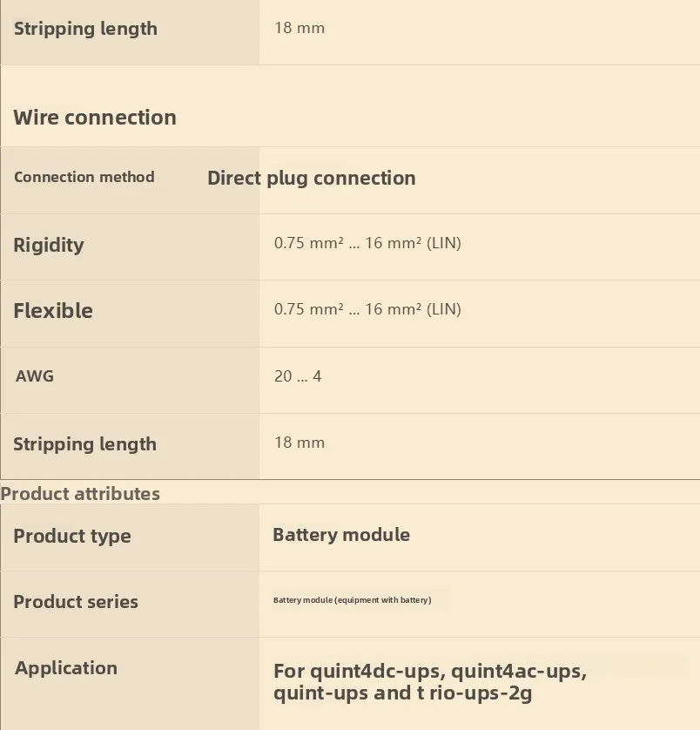The height and width of the screenshot is (730, 700).
Task: Click the 'Direct plug connection' value
Action: click(x=311, y=179)
